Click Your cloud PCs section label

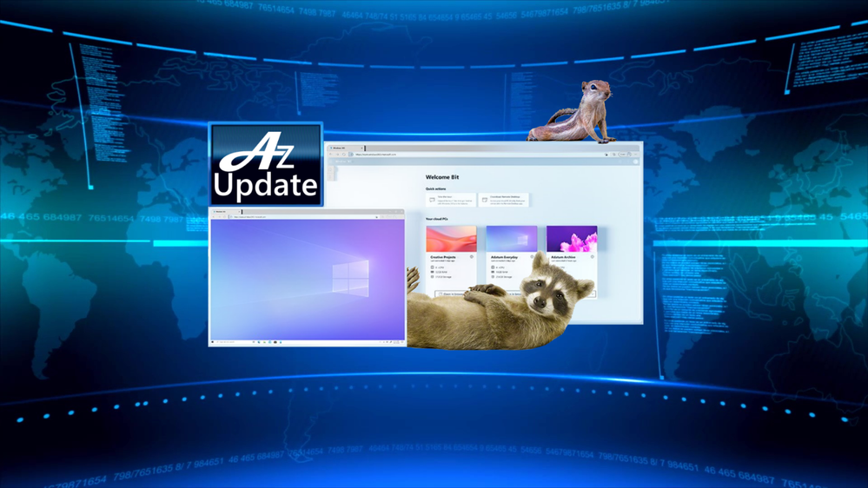pyautogui.click(x=437, y=219)
